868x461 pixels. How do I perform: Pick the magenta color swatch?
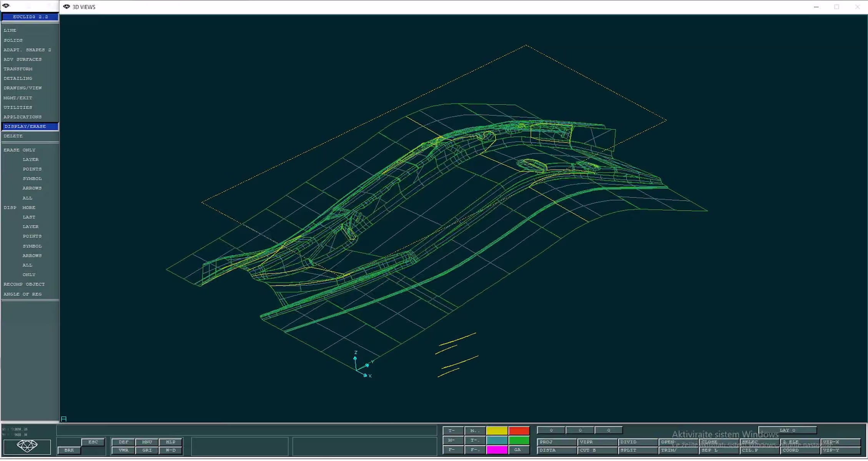[x=497, y=450]
